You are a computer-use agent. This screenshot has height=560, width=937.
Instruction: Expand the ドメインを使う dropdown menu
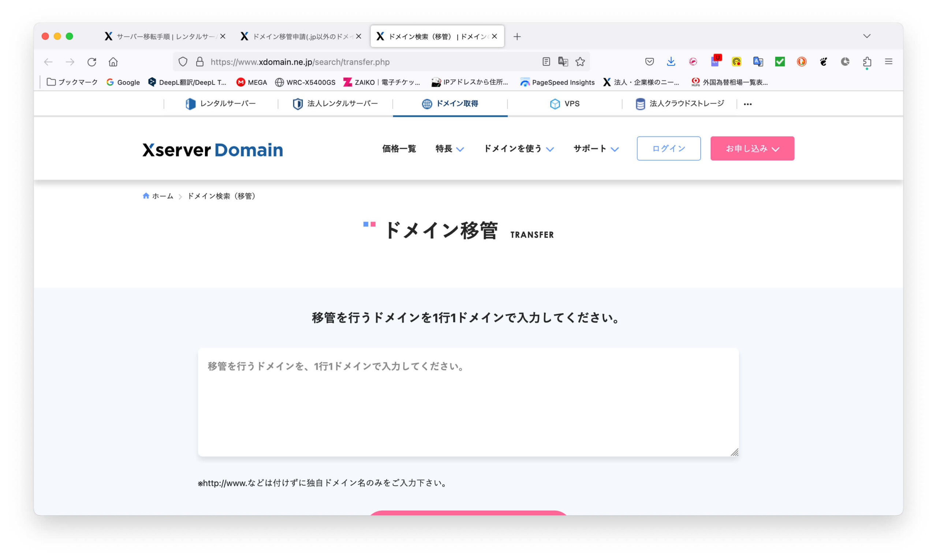(x=519, y=149)
